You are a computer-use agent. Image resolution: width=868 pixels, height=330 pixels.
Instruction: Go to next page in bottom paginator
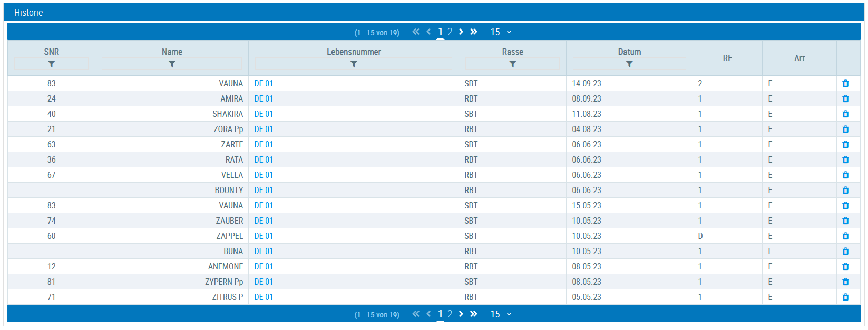[x=461, y=314]
